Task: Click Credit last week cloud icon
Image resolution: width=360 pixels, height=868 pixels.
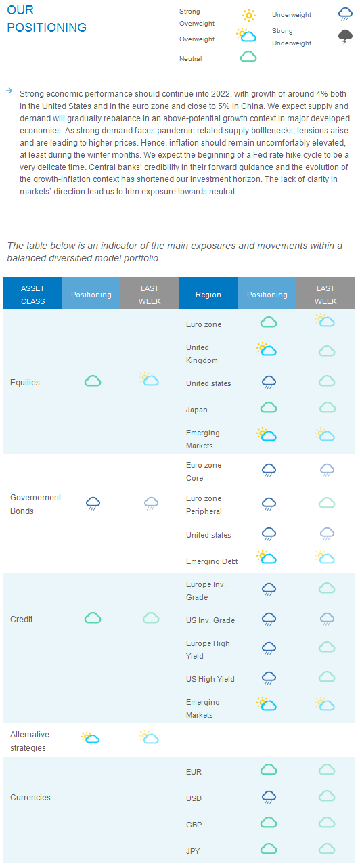Action: [151, 617]
